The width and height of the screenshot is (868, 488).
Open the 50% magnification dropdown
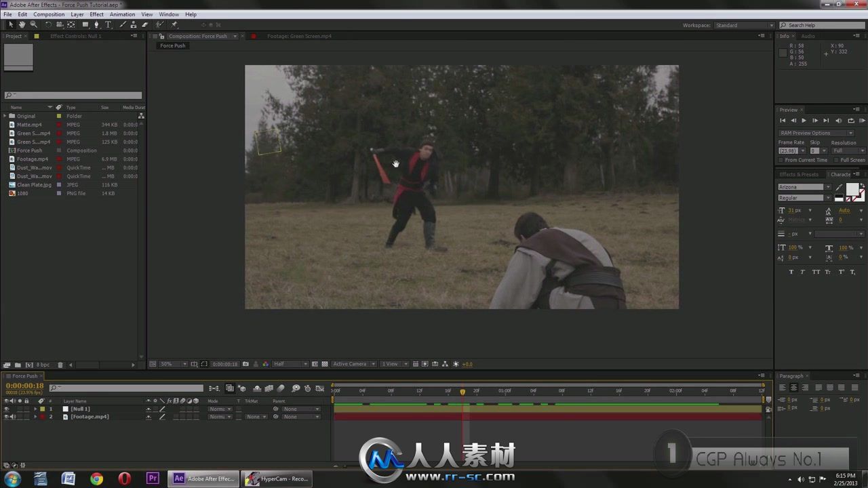173,364
